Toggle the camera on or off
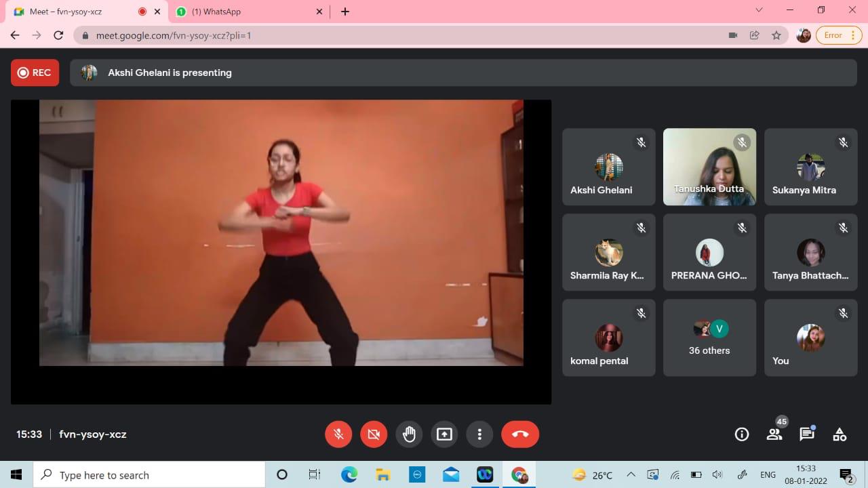 pyautogui.click(x=374, y=434)
